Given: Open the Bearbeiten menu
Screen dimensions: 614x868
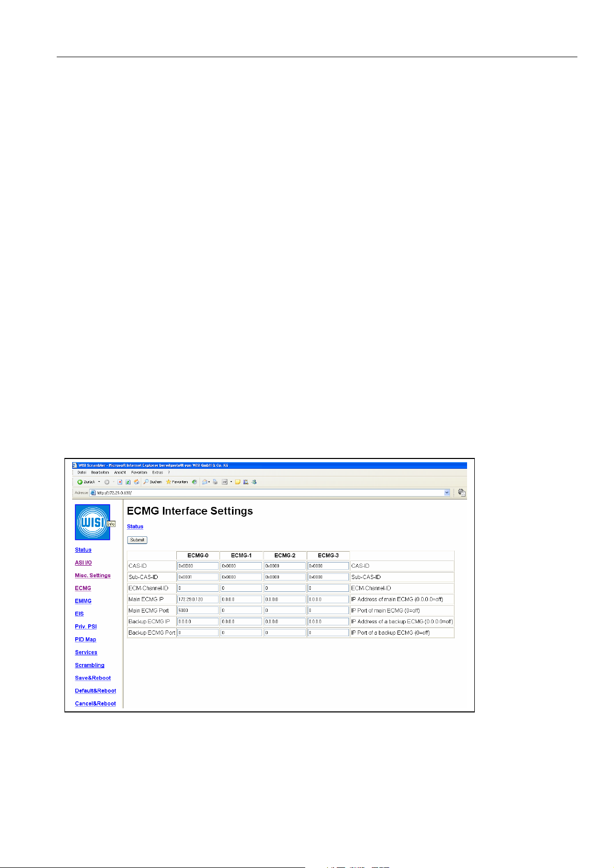Looking at the screenshot, I should pyautogui.click(x=100, y=472).
